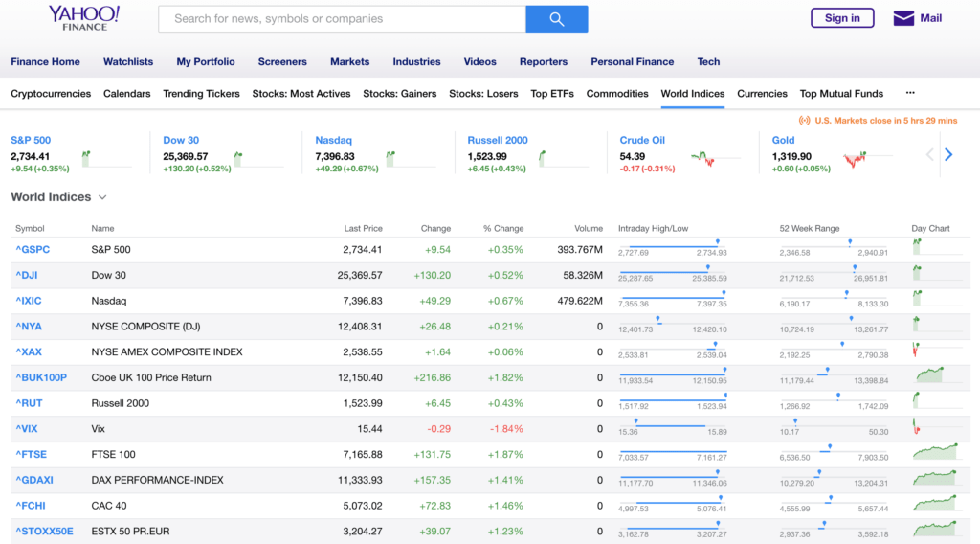The image size is (980, 544).
Task: Click inside the search for news, symbols field
Action: pos(342,19)
